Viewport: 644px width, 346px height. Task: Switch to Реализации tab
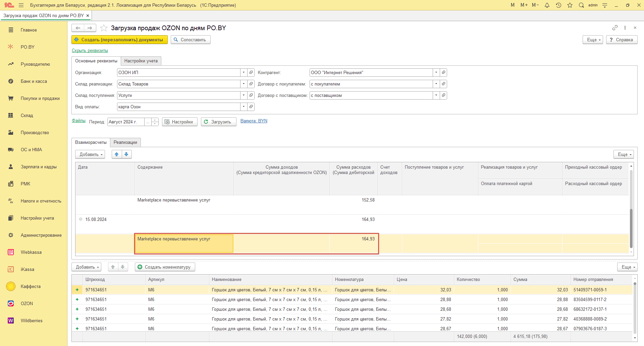point(125,142)
